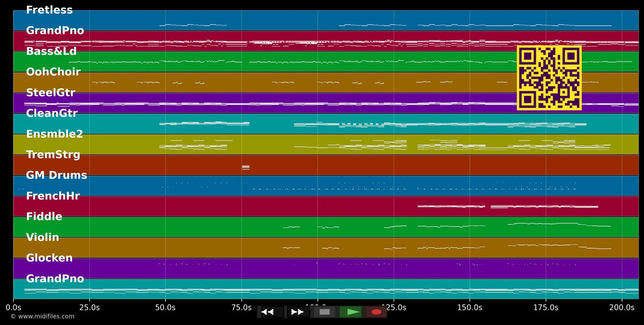Select the Fretless track label
This screenshot has width=644, height=325.
point(49,9)
